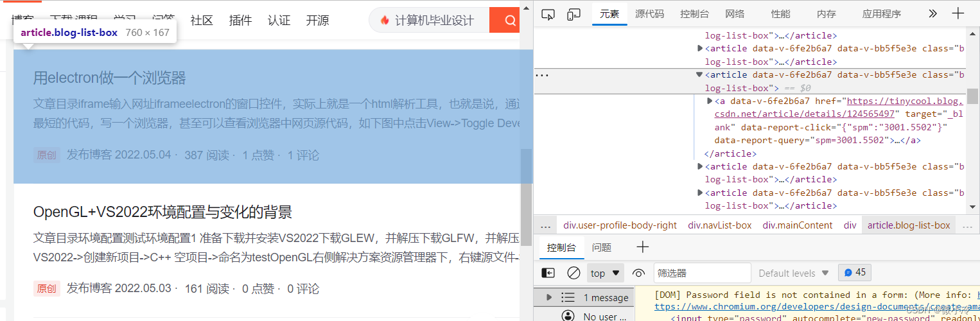Collapse the selected article blog-list-box node
Image resolution: width=980 pixels, height=321 pixels.
(x=699, y=74)
